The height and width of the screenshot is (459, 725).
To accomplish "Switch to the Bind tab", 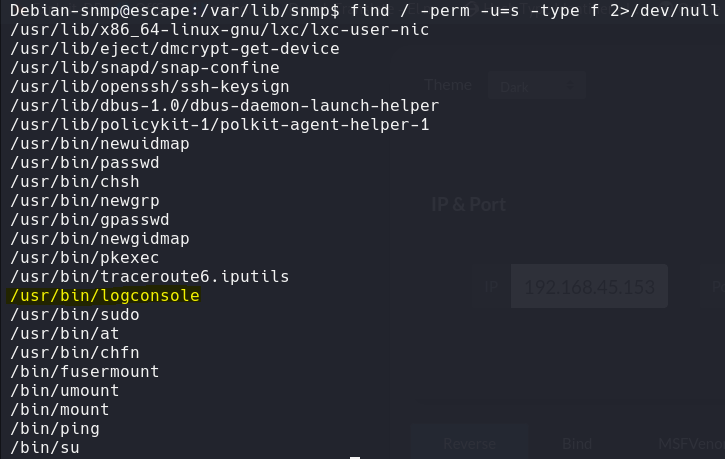I will tap(577, 443).
